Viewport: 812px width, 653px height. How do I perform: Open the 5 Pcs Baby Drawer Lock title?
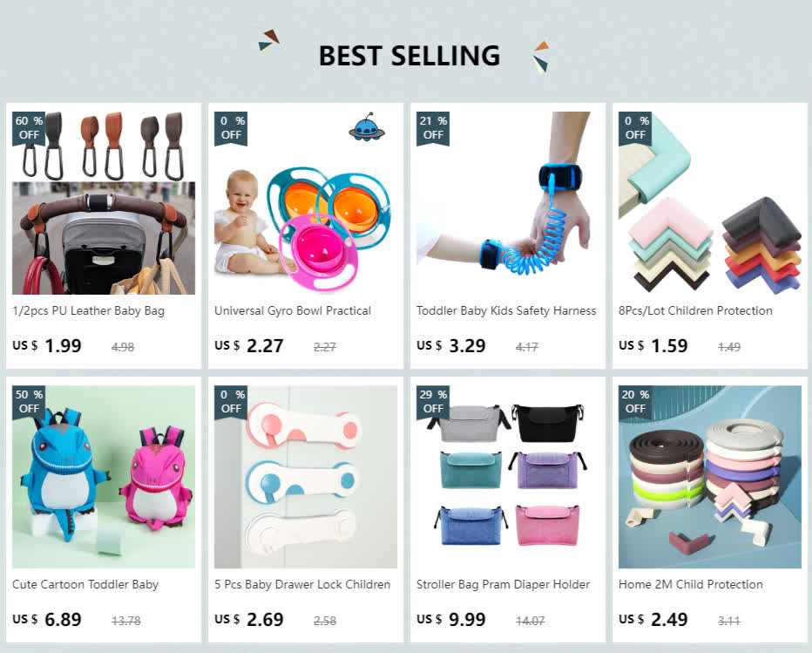(x=302, y=584)
